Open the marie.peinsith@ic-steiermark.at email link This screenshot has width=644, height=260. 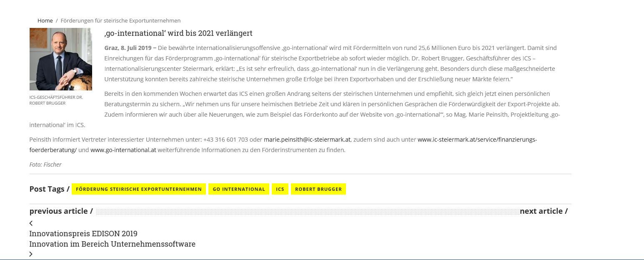(x=307, y=140)
